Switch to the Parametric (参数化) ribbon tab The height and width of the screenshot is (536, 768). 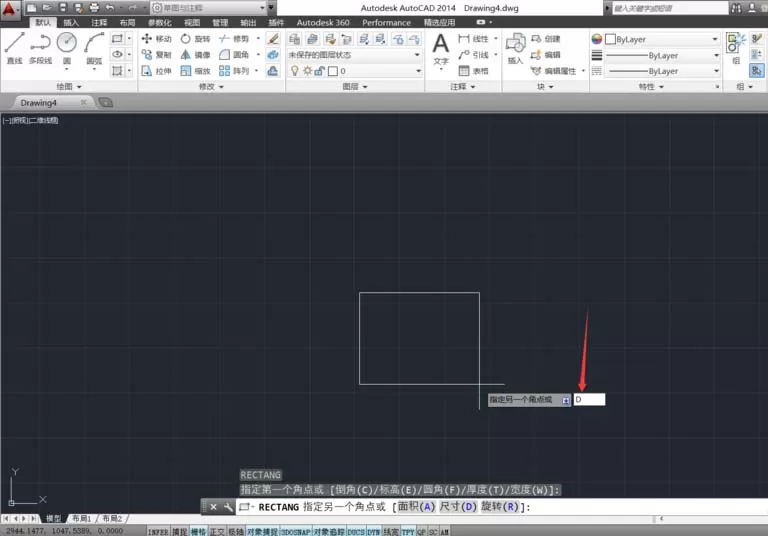160,23
